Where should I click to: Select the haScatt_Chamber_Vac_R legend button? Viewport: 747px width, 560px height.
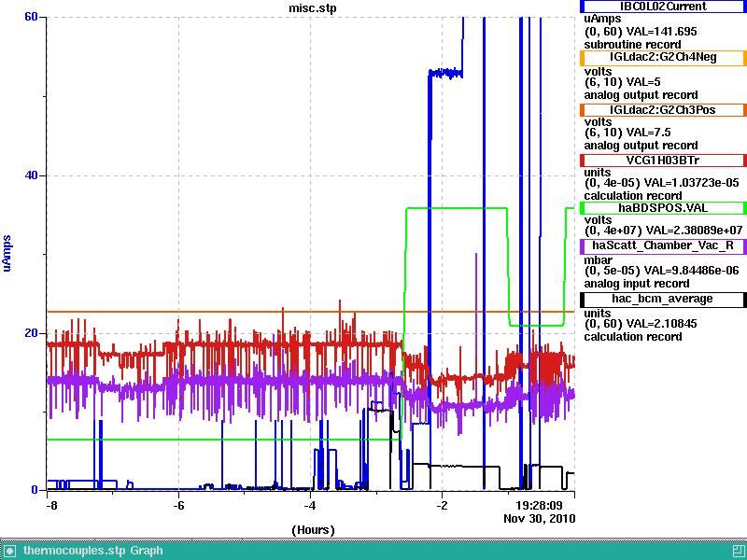pos(663,245)
